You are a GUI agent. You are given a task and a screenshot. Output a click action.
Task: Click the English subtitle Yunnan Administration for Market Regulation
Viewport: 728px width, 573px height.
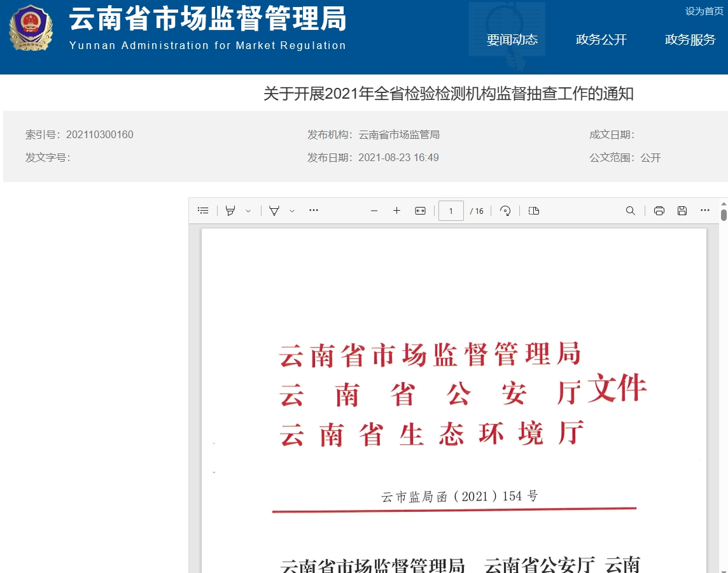tap(207, 45)
